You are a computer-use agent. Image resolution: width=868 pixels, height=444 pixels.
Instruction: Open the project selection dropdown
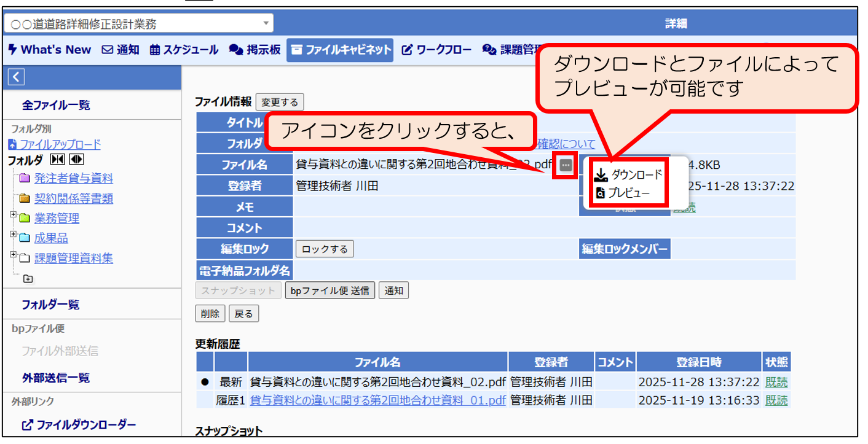[x=139, y=24]
